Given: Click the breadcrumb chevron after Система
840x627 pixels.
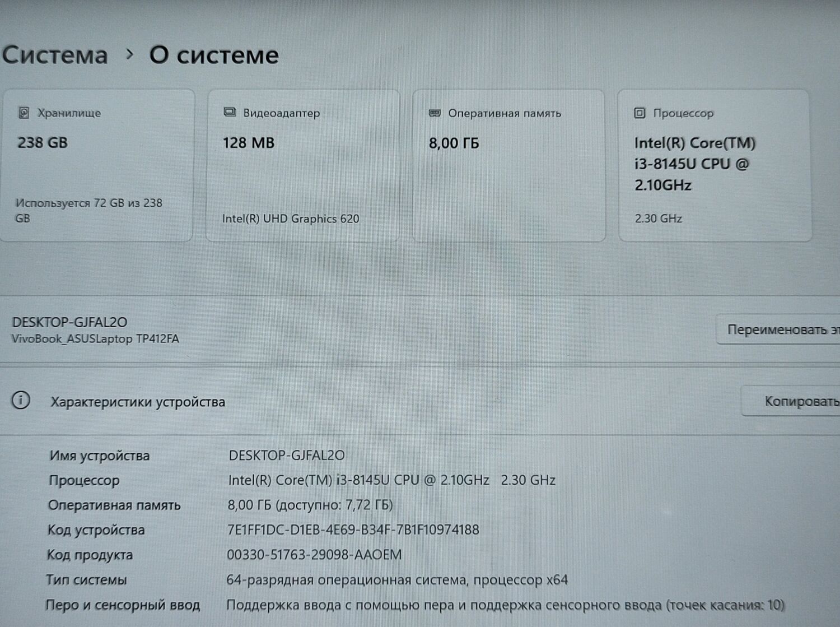Looking at the screenshot, I should 129,54.
